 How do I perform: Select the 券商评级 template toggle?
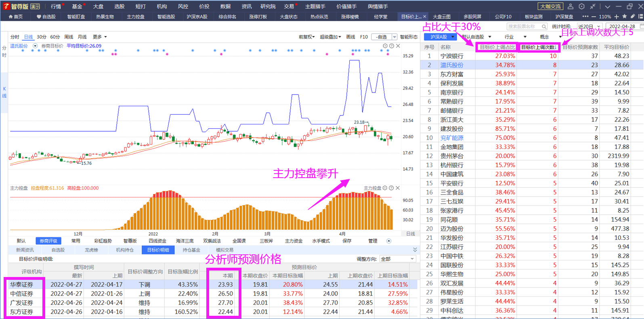point(48,241)
